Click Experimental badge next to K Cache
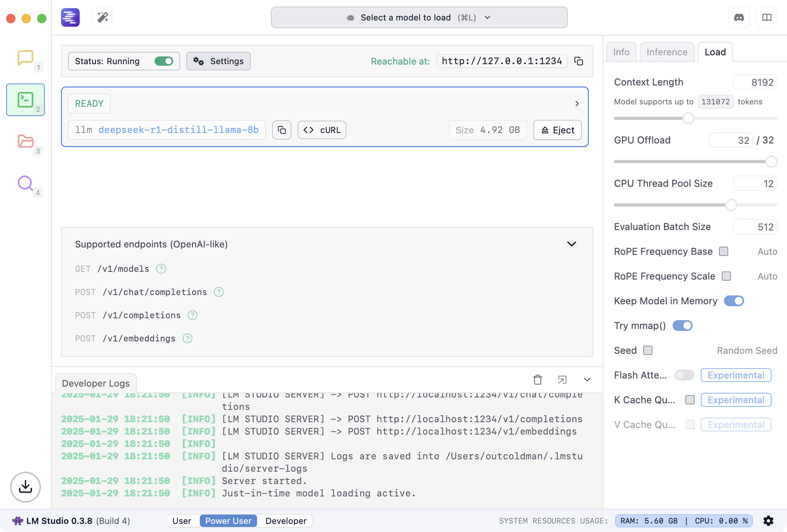 click(736, 400)
